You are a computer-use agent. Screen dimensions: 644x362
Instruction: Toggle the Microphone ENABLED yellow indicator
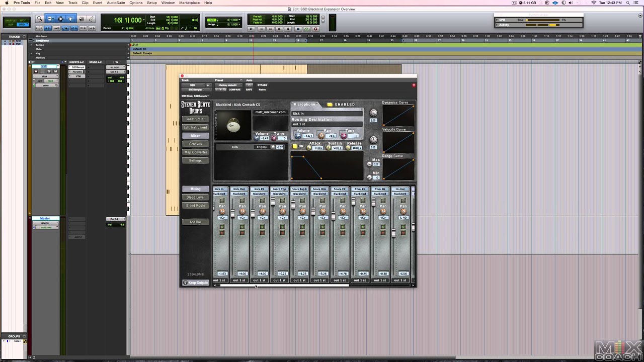pyautogui.click(x=330, y=105)
